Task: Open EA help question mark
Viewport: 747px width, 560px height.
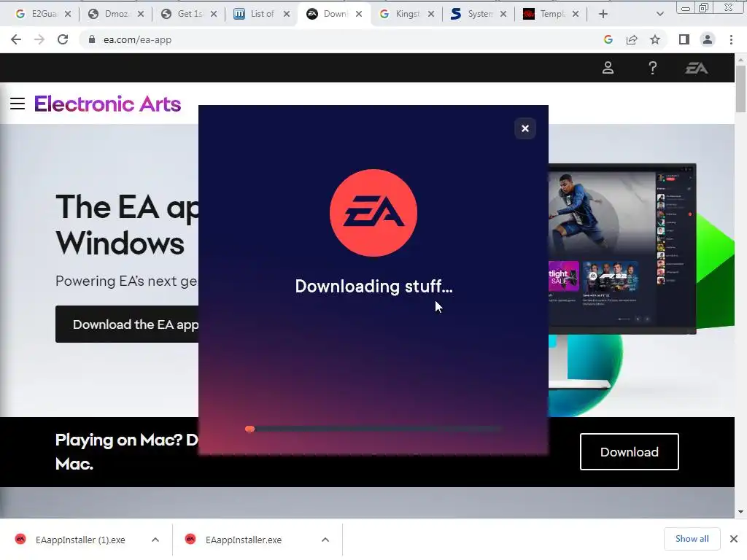Action: pyautogui.click(x=653, y=68)
